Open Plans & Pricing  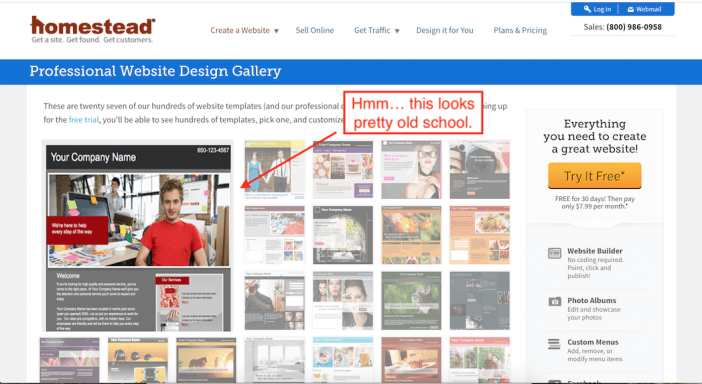520,30
